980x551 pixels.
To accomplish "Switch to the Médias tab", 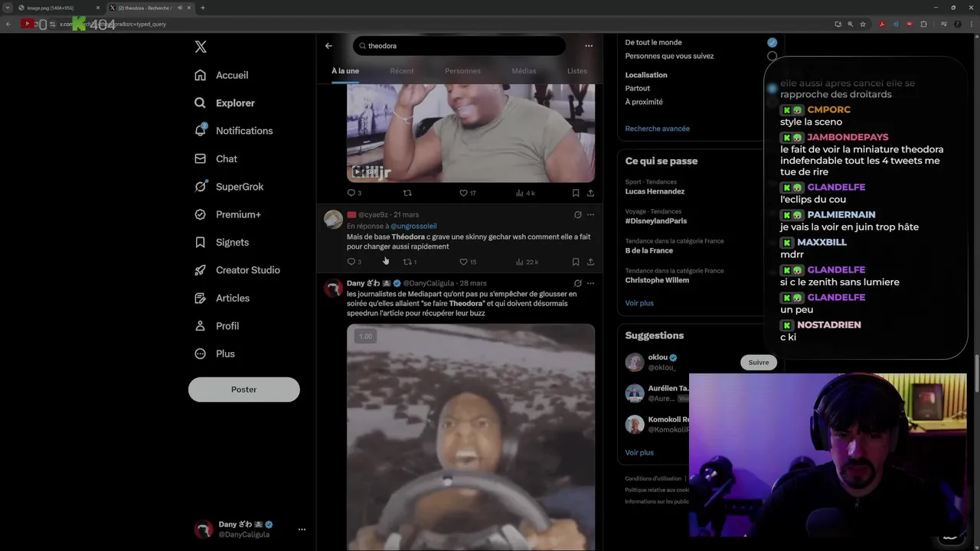I will [524, 71].
